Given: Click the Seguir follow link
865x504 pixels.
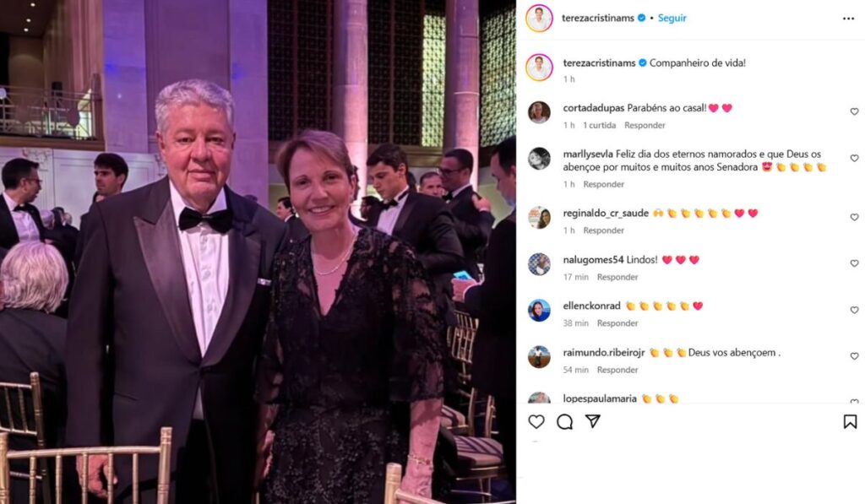Looking at the screenshot, I should pos(672,19).
